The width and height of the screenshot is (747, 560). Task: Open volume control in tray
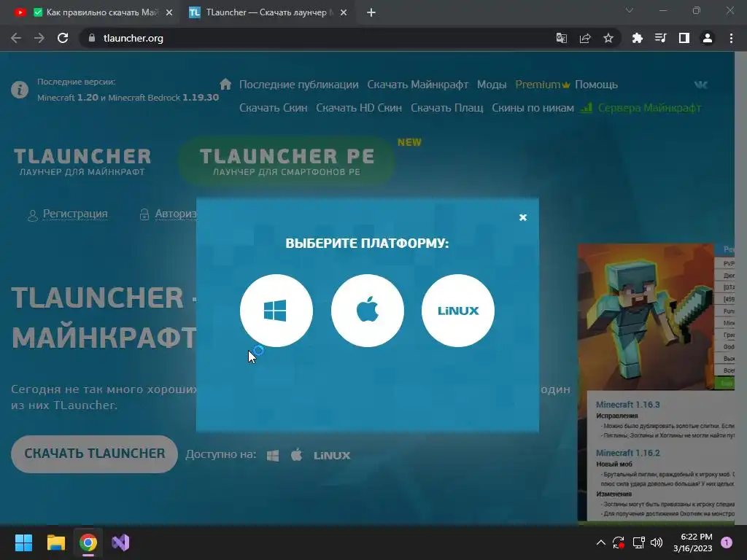(x=657, y=542)
